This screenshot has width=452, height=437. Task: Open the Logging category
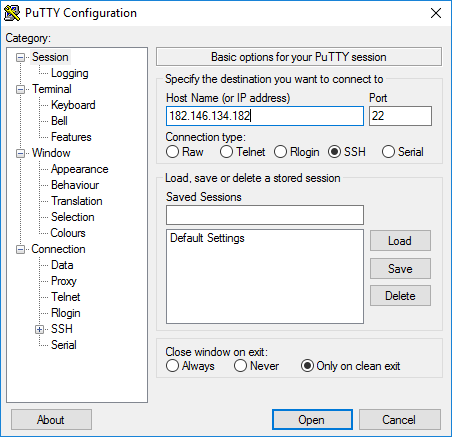(x=70, y=73)
